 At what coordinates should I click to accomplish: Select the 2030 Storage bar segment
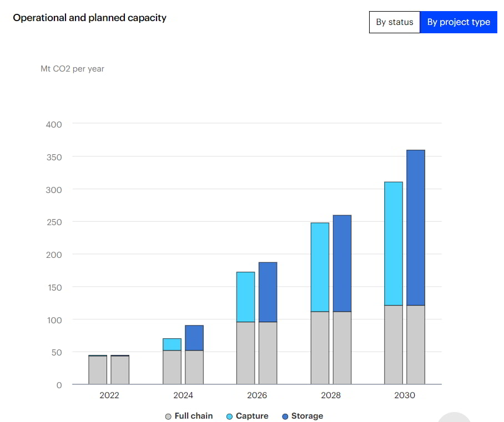coord(416,228)
